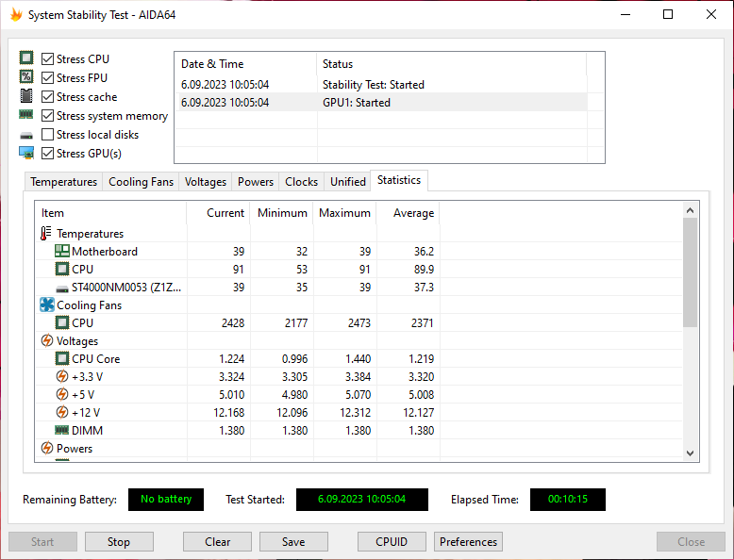
Task: Select the Statistics tab
Action: (399, 180)
